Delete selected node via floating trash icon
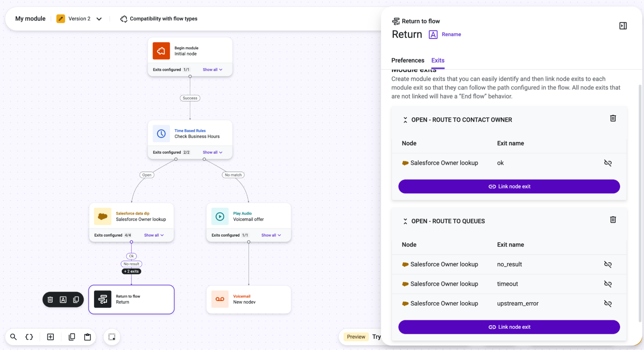Screen dimensions: 644x350 (x=50, y=300)
